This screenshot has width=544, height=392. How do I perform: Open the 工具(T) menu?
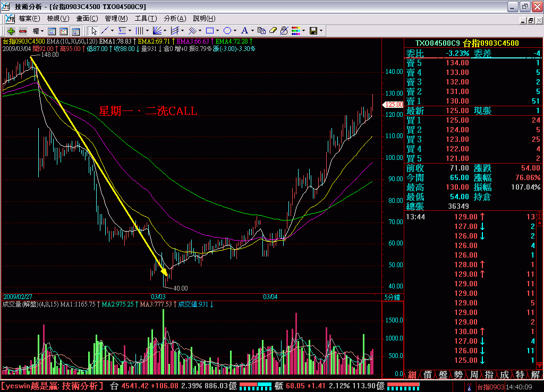click(146, 19)
